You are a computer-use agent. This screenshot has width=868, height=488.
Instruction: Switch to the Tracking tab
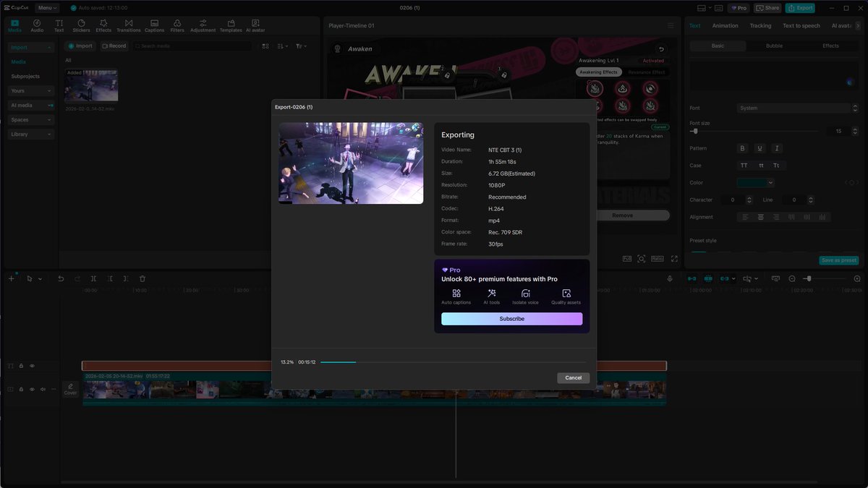[760, 25]
